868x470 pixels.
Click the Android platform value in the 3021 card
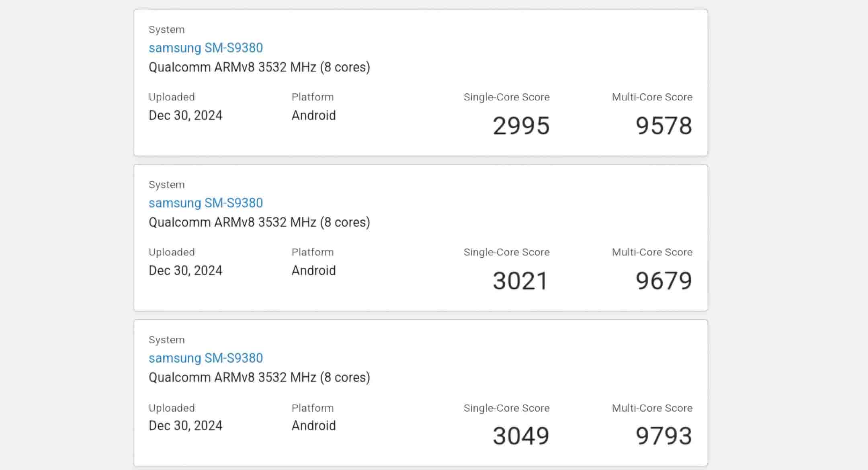click(x=313, y=271)
